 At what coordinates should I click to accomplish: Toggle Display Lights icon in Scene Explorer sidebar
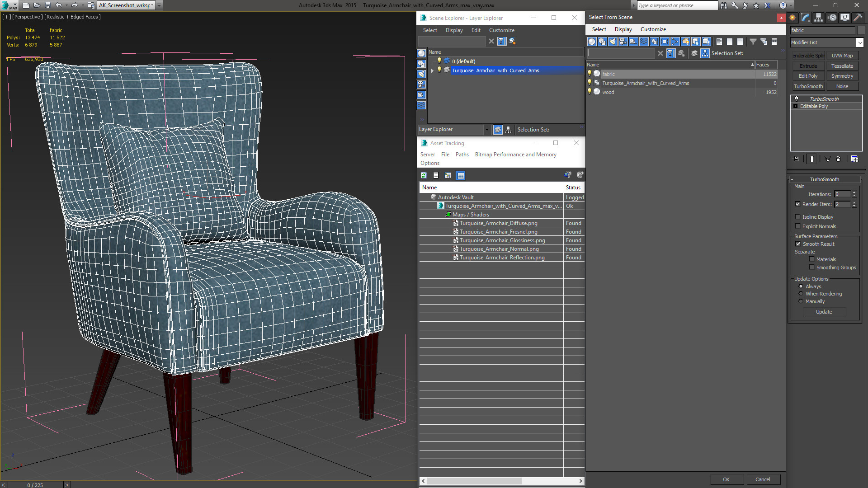point(421,74)
